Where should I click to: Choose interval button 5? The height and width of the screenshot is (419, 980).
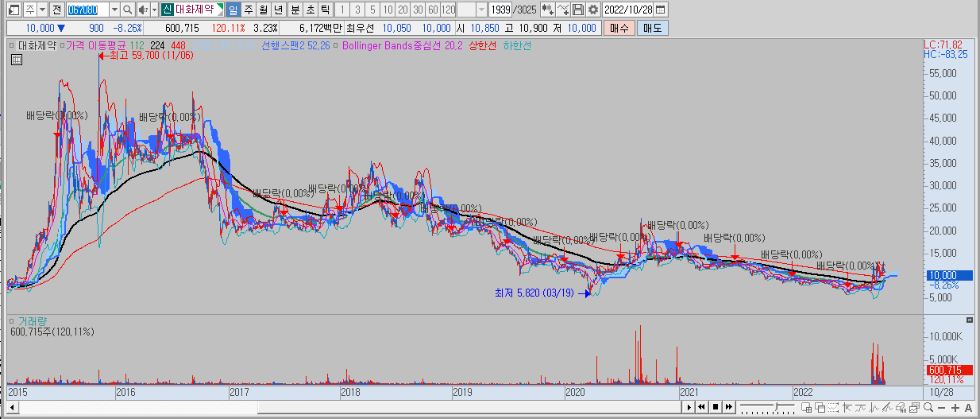click(372, 10)
